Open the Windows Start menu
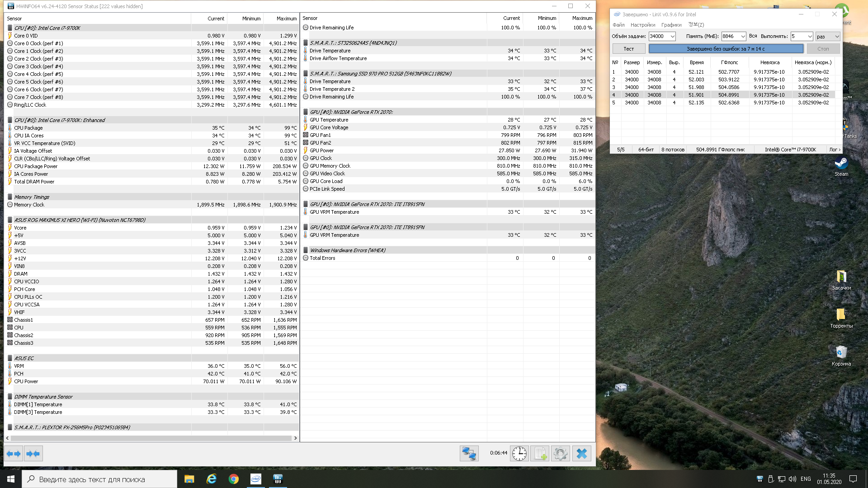868x488 pixels. tap(11, 479)
